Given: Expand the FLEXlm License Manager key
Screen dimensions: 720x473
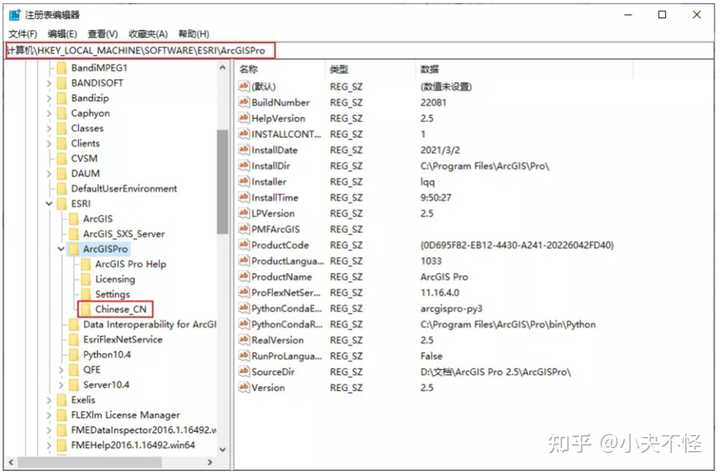Looking at the screenshot, I should (x=49, y=416).
